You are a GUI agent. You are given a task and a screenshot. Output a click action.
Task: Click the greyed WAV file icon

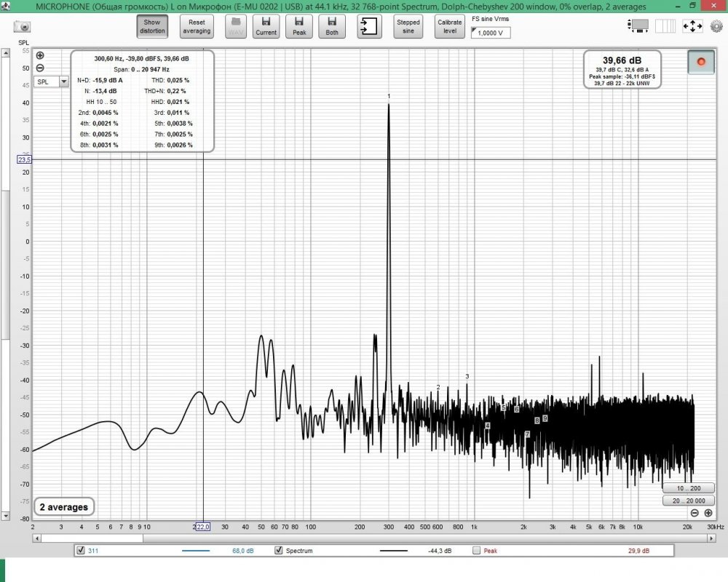(x=236, y=26)
